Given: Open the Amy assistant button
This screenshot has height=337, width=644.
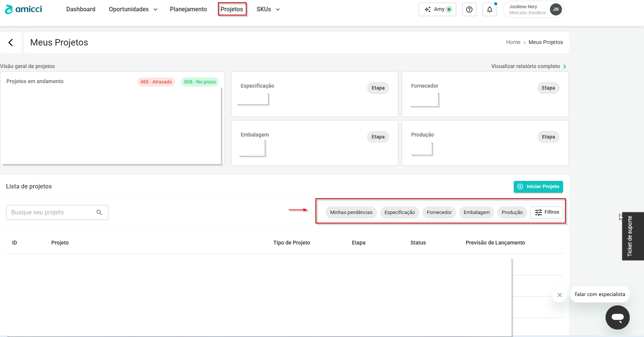Looking at the screenshot, I should click(437, 9).
